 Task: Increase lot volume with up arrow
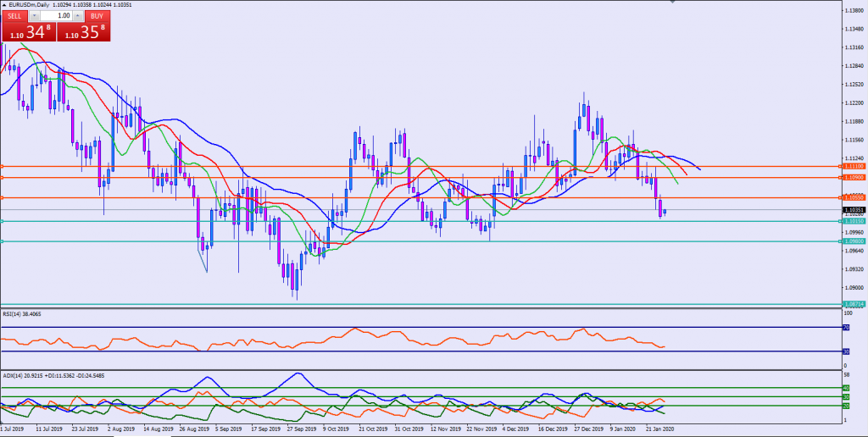79,15
